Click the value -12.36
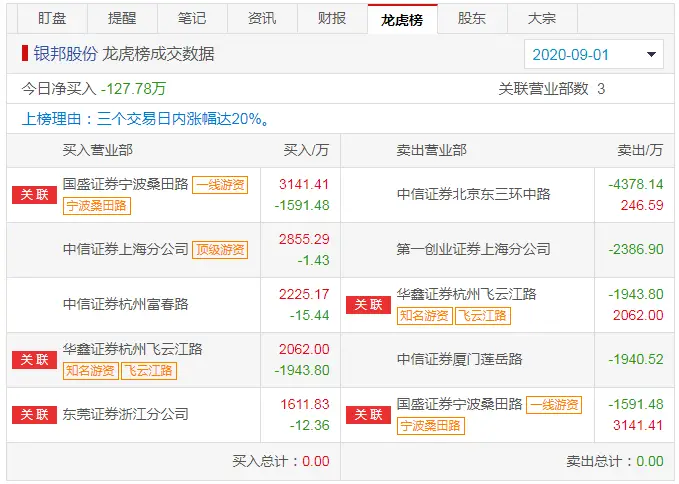 pyautogui.click(x=310, y=425)
